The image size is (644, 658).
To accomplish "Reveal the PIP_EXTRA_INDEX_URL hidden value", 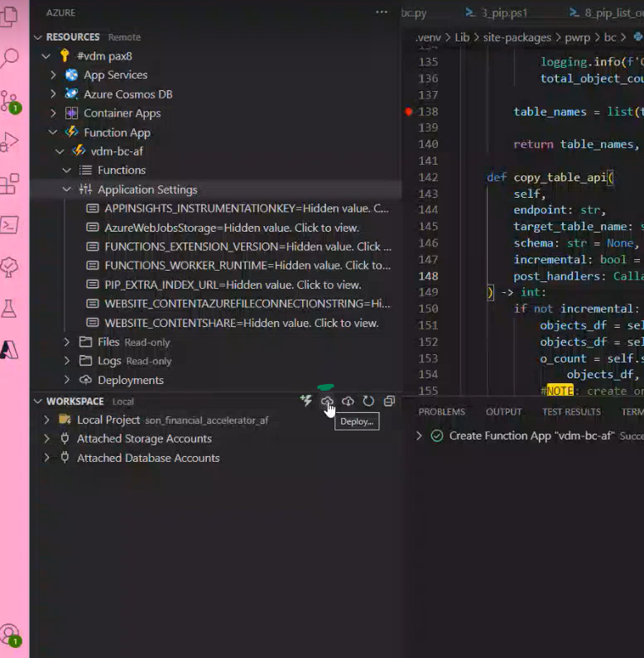I will pyautogui.click(x=233, y=285).
